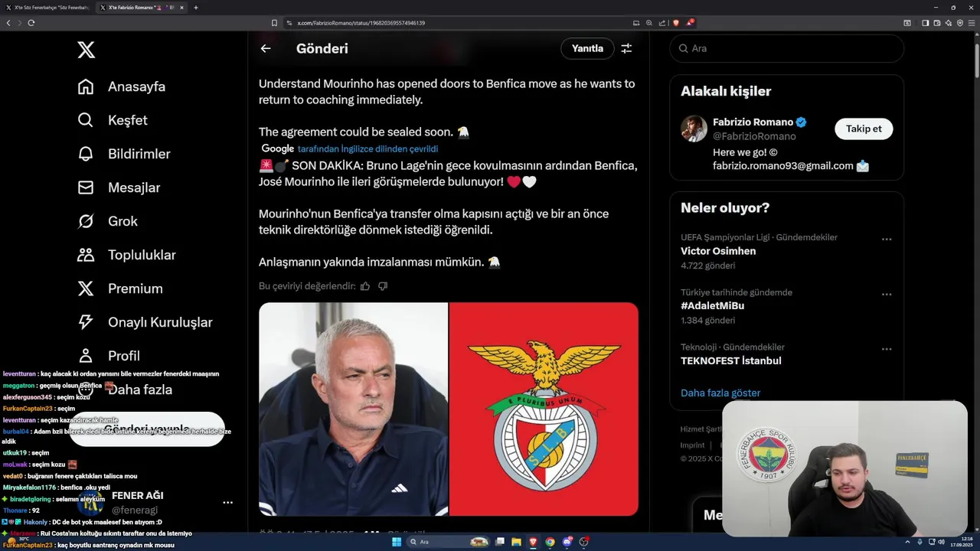Click the taskbar Ara search box

point(449,542)
